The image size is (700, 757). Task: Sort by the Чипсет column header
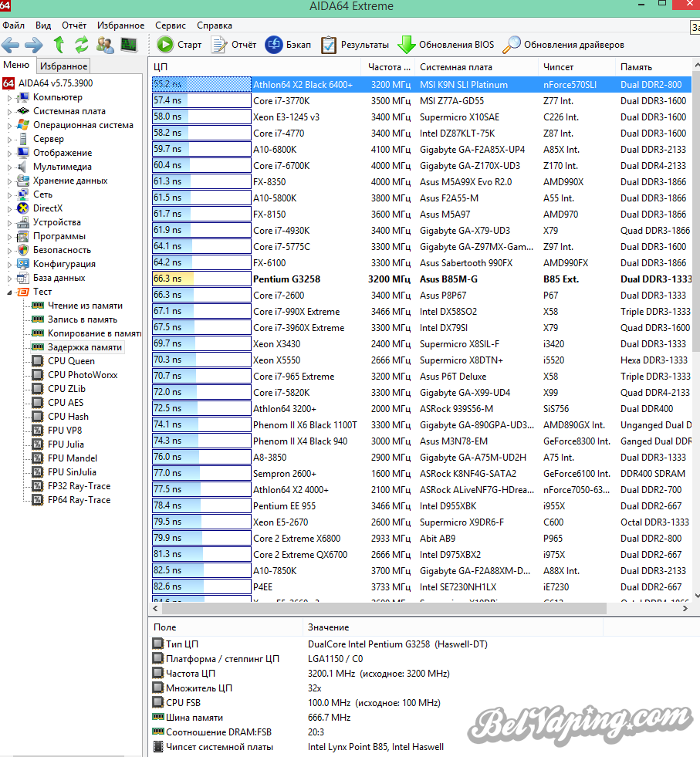coord(577,67)
